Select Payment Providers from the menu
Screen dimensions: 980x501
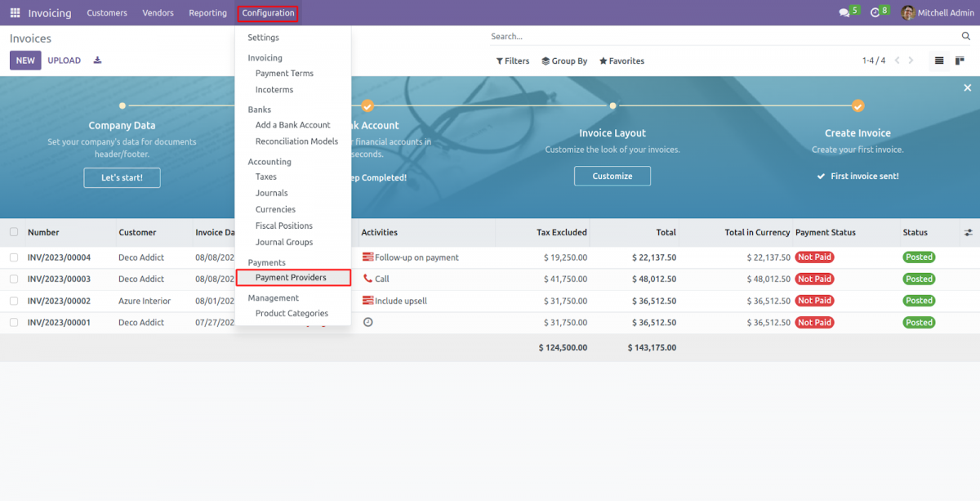pyautogui.click(x=292, y=277)
